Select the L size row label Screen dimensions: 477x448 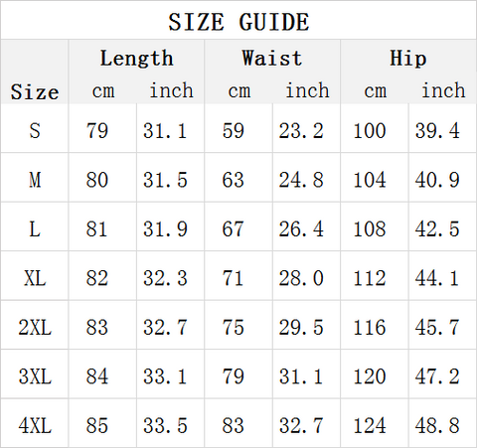click(35, 229)
